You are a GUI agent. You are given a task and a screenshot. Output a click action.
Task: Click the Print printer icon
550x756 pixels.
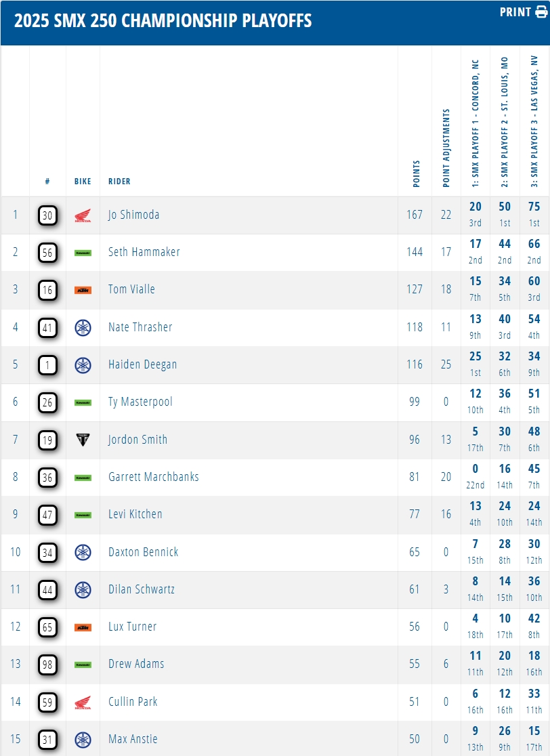pyautogui.click(x=541, y=12)
